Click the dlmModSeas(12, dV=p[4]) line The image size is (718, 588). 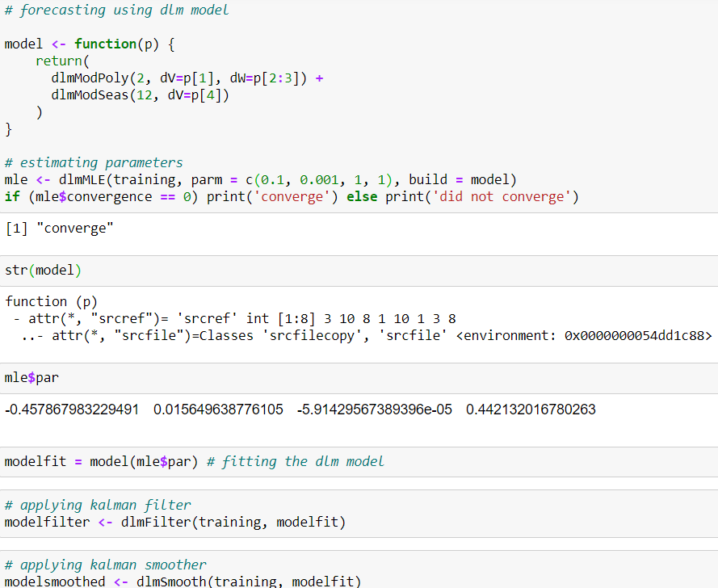(140, 95)
